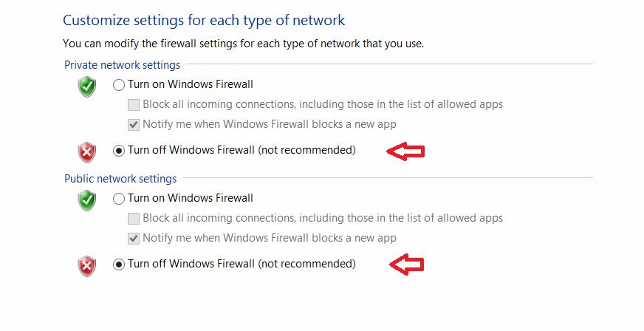This screenshot has width=644, height=331.
Task: Select the Private 'Turn on Windows Firewall' radio button
Action: pyautogui.click(x=119, y=85)
